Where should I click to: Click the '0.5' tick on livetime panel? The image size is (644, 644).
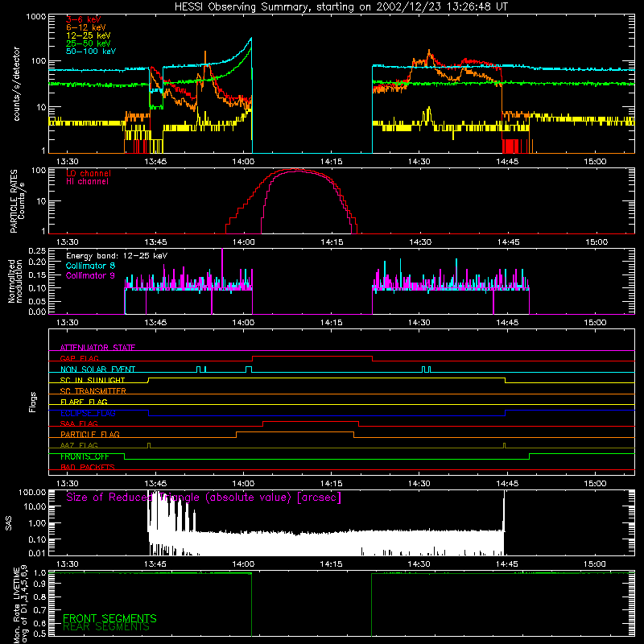coord(39,634)
